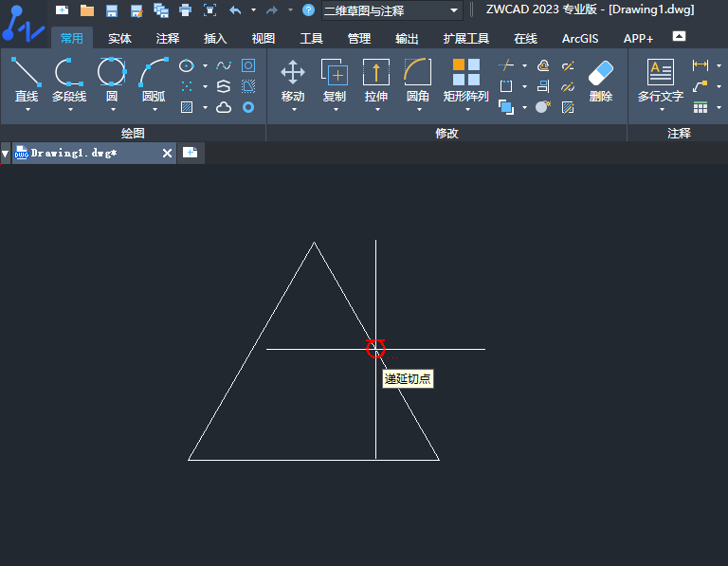Click the Undo arrow icon
The image size is (728, 566).
coord(235,10)
